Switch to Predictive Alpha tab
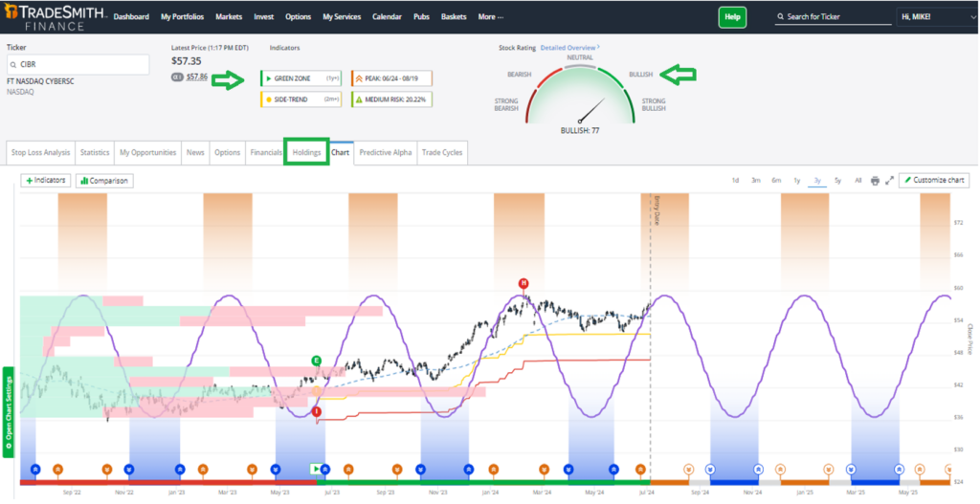Viewport: 980px width, 504px height. click(x=386, y=152)
